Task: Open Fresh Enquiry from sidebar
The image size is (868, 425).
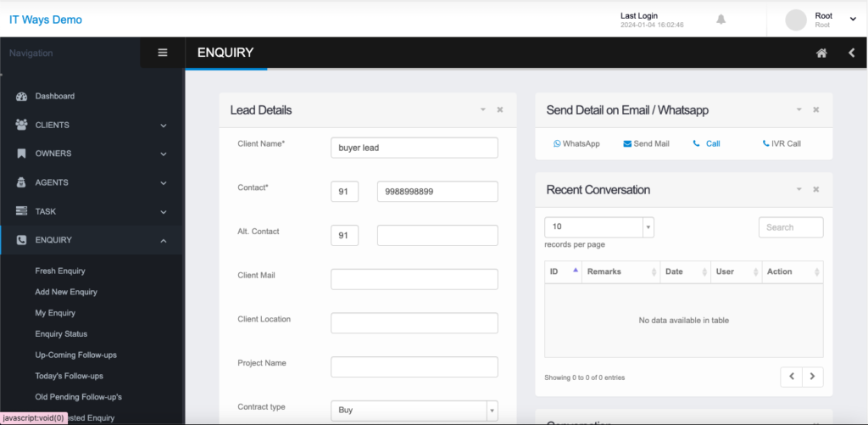Action: coord(60,271)
